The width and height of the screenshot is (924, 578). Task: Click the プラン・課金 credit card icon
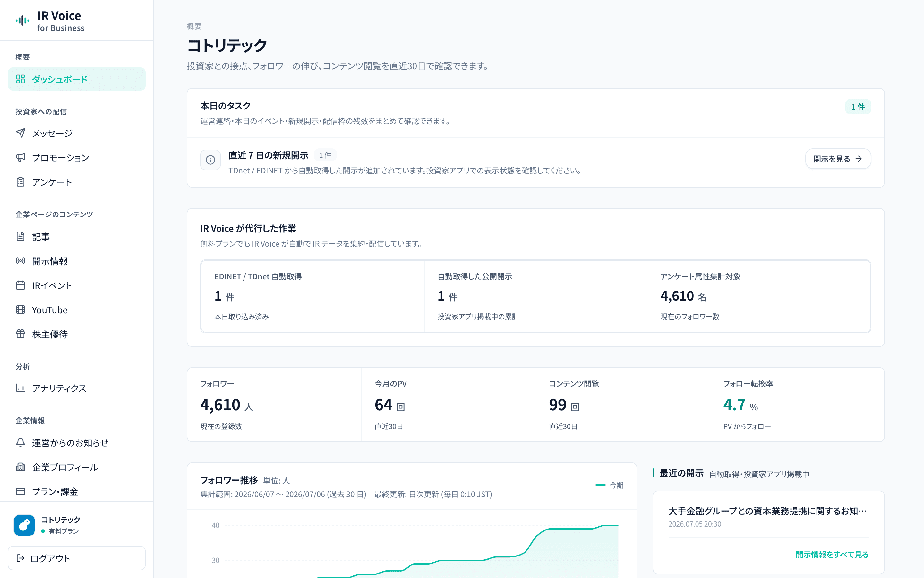[21, 491]
